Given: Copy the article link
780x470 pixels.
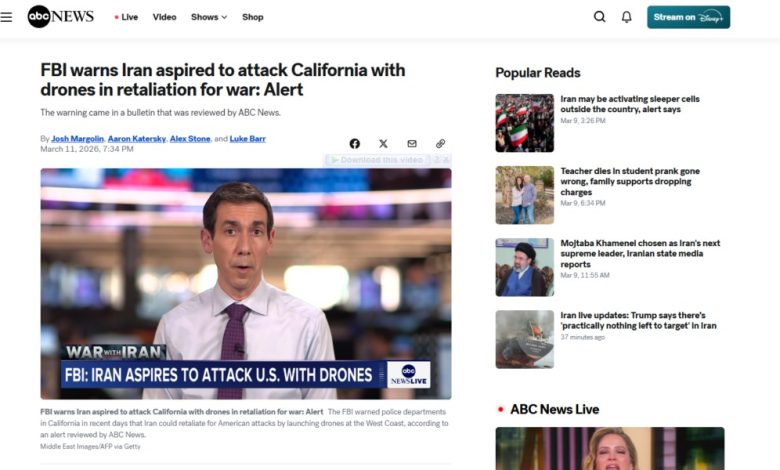Looking at the screenshot, I should (x=440, y=144).
